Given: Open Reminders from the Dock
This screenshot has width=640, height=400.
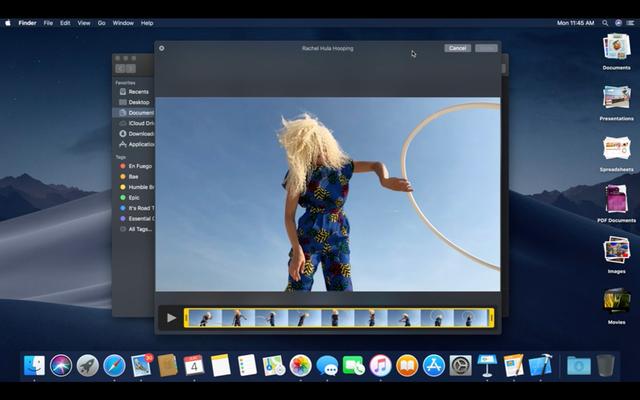Looking at the screenshot, I should click(247, 365).
